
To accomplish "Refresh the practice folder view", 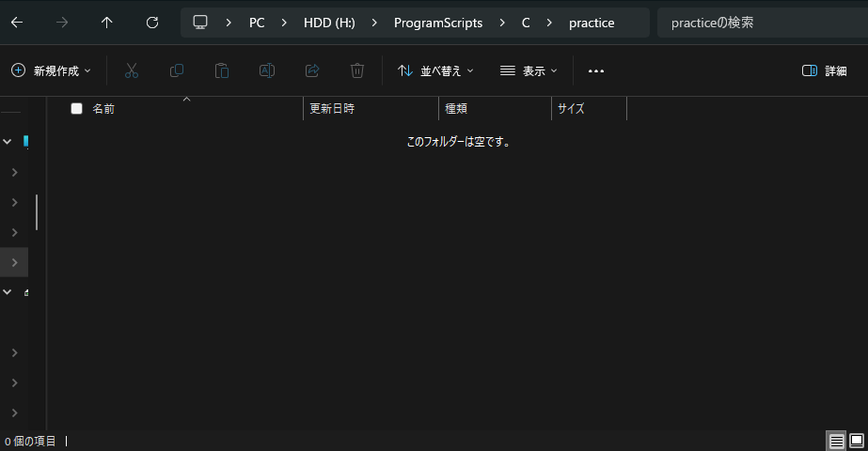I will (152, 23).
